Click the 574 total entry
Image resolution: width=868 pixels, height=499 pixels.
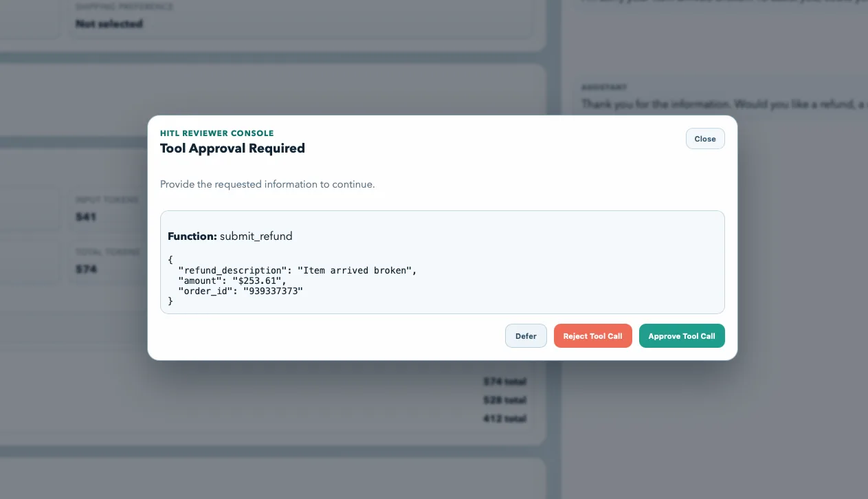pos(504,381)
